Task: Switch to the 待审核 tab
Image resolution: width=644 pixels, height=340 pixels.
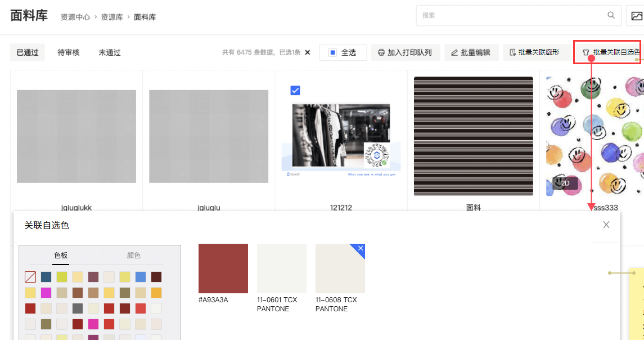Action: point(69,52)
